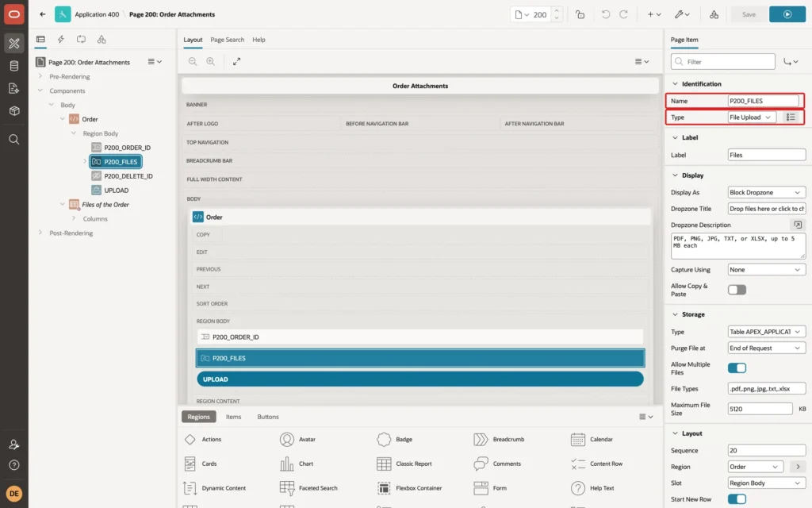Redo the last change

pyautogui.click(x=623, y=14)
